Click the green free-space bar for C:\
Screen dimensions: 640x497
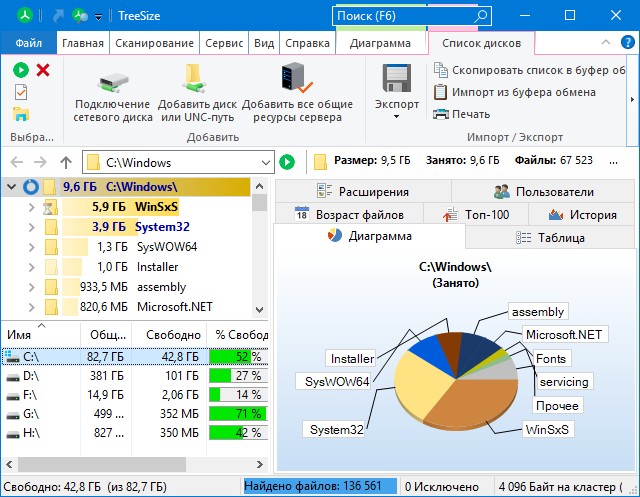(236, 356)
